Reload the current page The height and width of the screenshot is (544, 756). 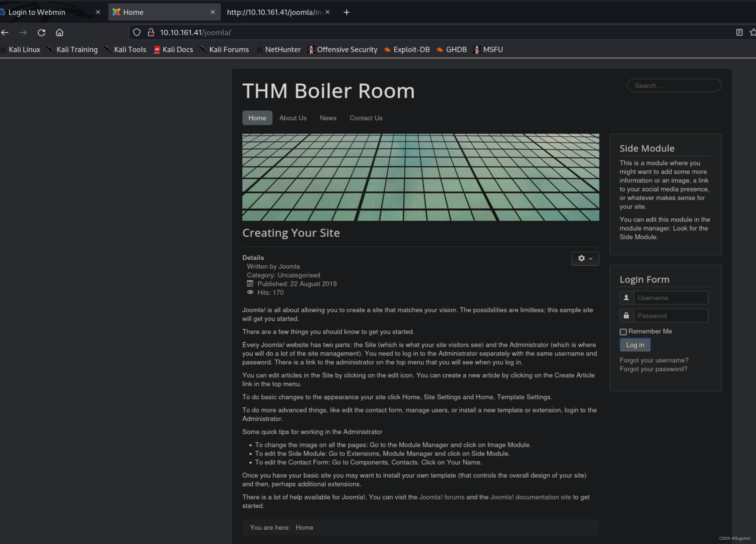41,32
